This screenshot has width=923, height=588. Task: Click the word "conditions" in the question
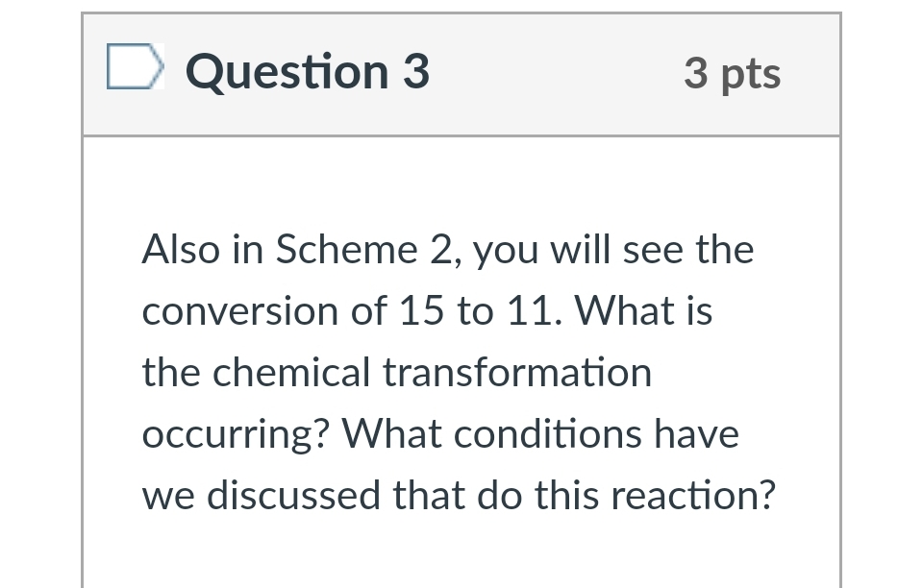tap(549, 434)
